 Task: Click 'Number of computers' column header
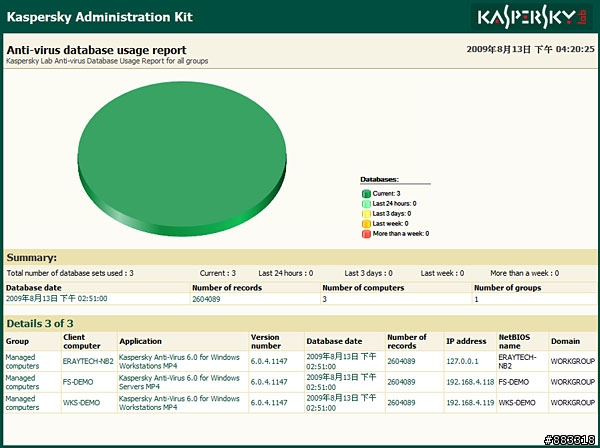coord(363,288)
